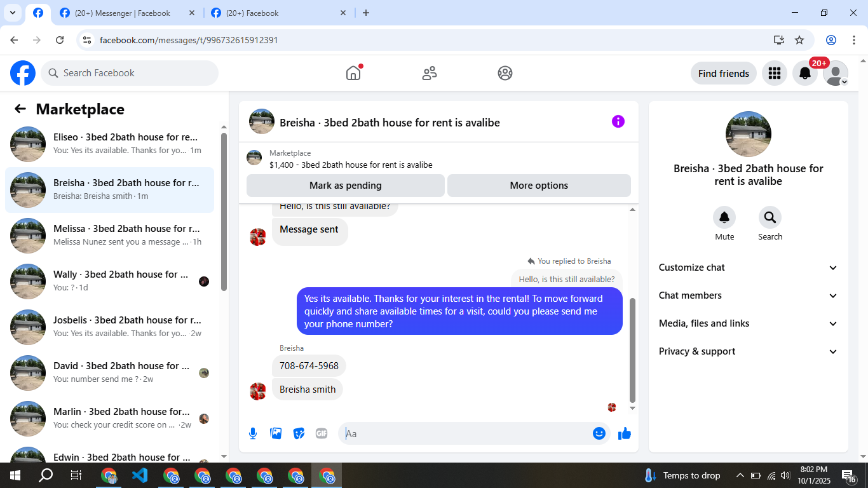
Task: Open conversation information purple icon
Action: [x=618, y=121]
